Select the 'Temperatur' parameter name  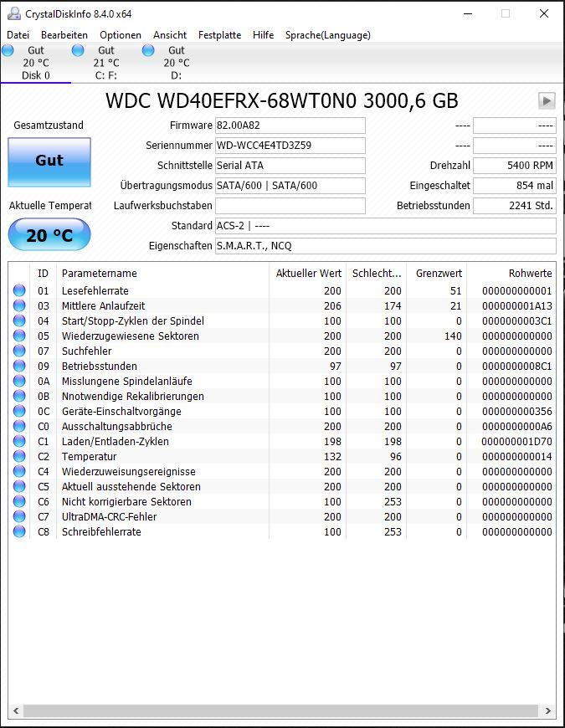click(x=89, y=456)
